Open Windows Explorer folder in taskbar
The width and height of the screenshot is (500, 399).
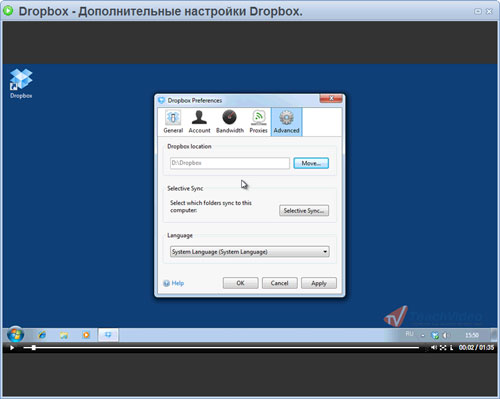coord(64,335)
